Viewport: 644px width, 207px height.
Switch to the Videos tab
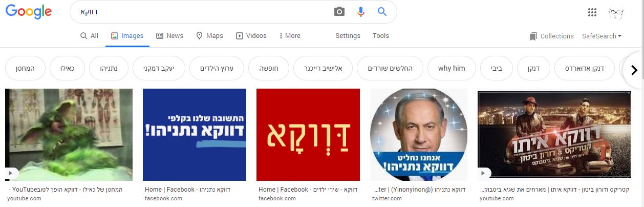(x=251, y=36)
